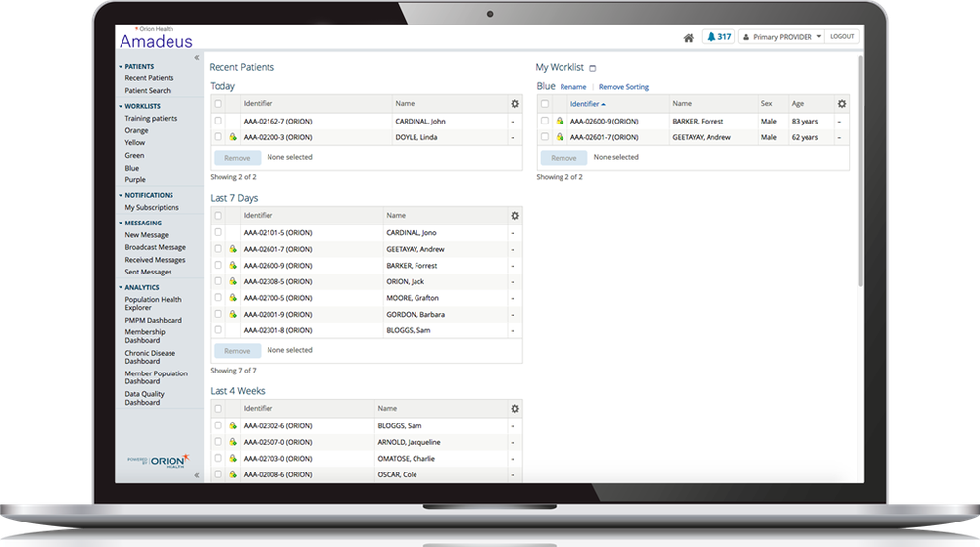Image resolution: width=980 pixels, height=547 pixels.
Task: Open Patient Search in sidebar
Action: click(148, 90)
